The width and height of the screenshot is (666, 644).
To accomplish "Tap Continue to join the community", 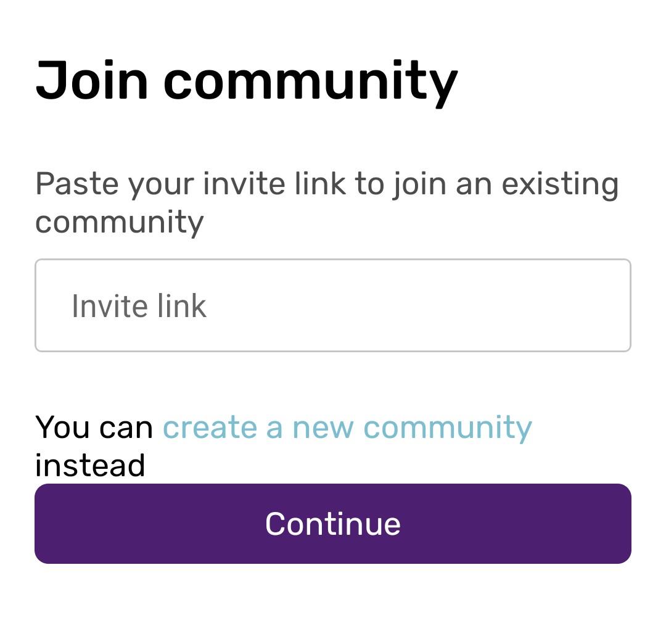I will pyautogui.click(x=333, y=524).
